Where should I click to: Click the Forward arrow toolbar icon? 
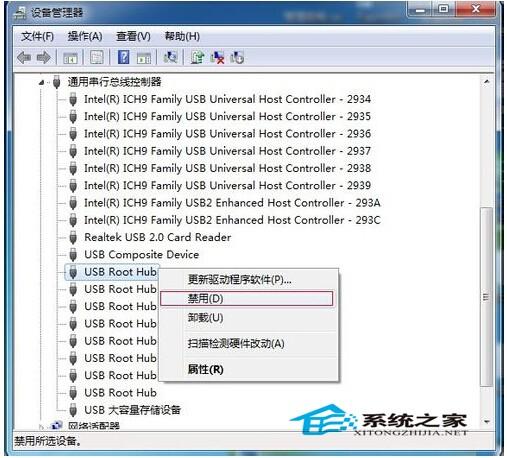[x=43, y=58]
